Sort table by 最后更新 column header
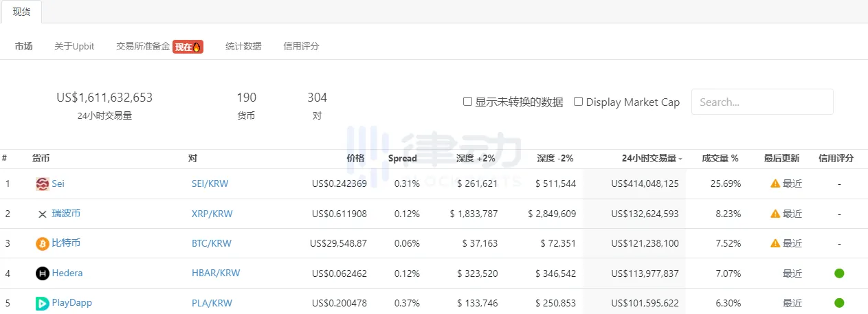This screenshot has height=314, width=868. 781,158
